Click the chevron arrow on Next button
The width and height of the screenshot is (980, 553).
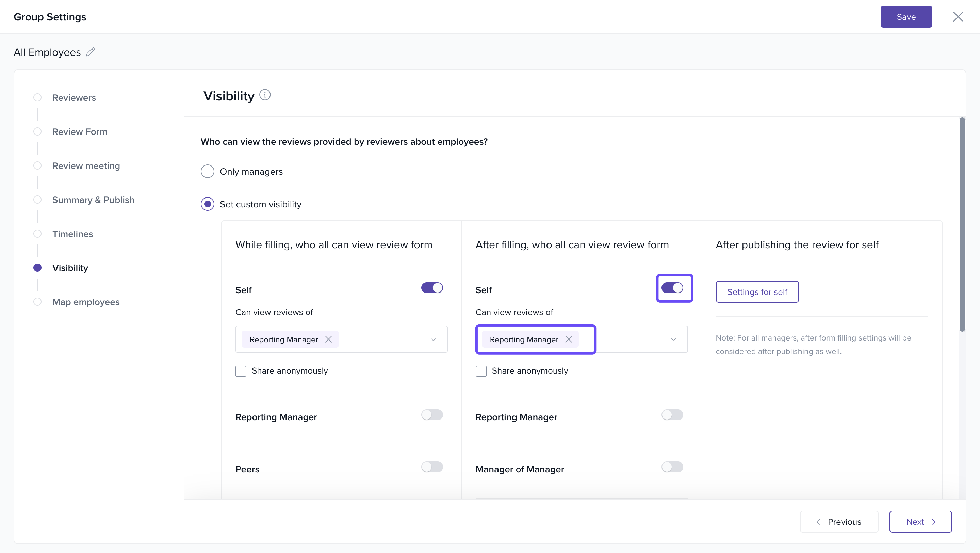(934, 522)
